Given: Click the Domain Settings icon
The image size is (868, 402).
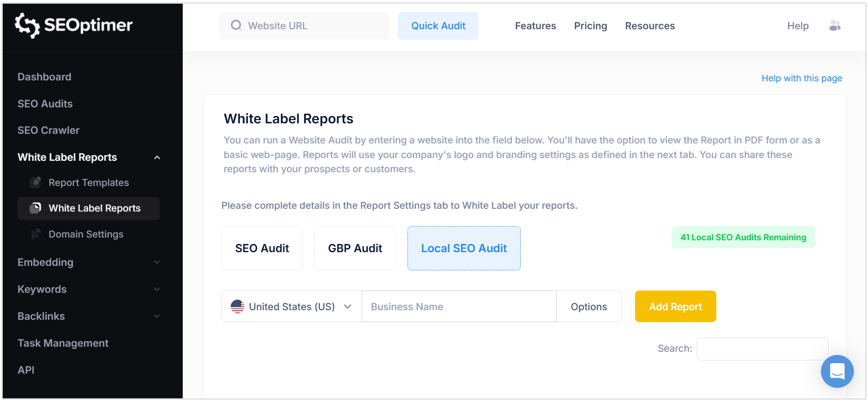Looking at the screenshot, I should [x=36, y=234].
